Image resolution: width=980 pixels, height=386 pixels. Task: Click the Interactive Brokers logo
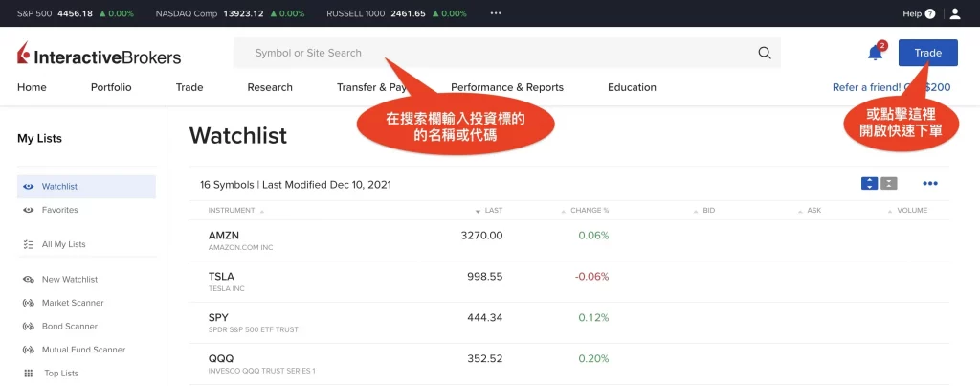(100, 55)
